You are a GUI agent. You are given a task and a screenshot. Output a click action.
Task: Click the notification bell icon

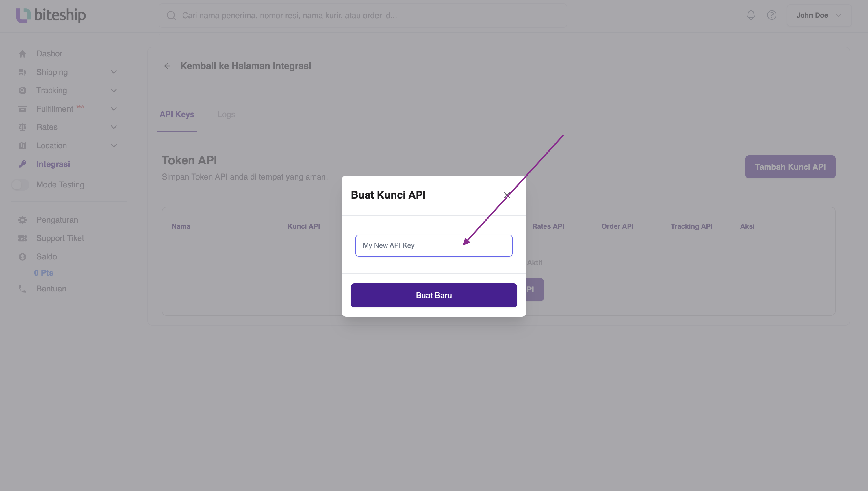coord(751,15)
